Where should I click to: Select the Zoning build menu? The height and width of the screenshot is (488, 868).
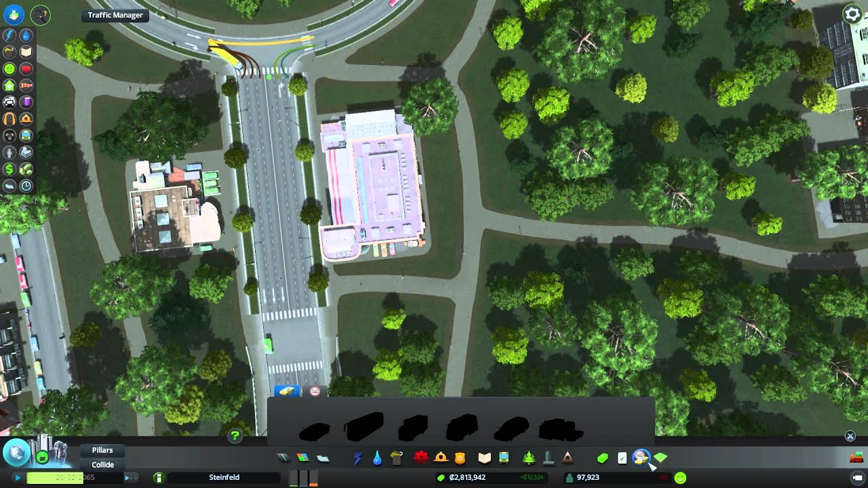pyautogui.click(x=302, y=458)
